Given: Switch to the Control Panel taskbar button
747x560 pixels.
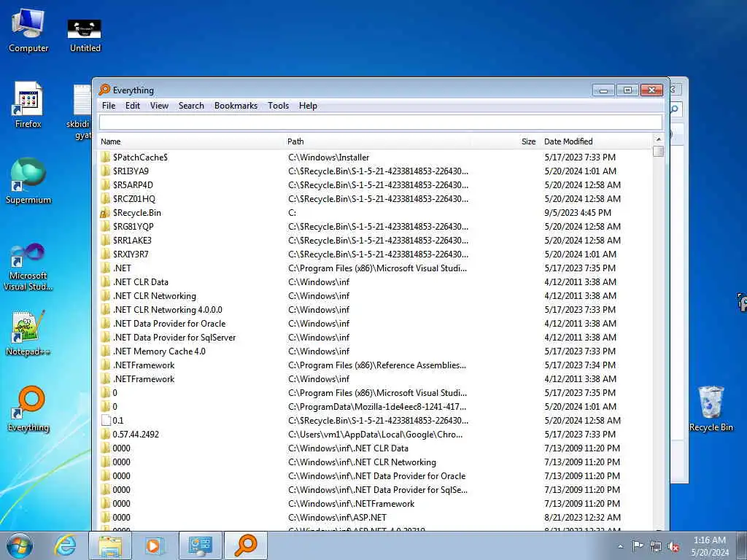Looking at the screenshot, I should click(x=200, y=545).
